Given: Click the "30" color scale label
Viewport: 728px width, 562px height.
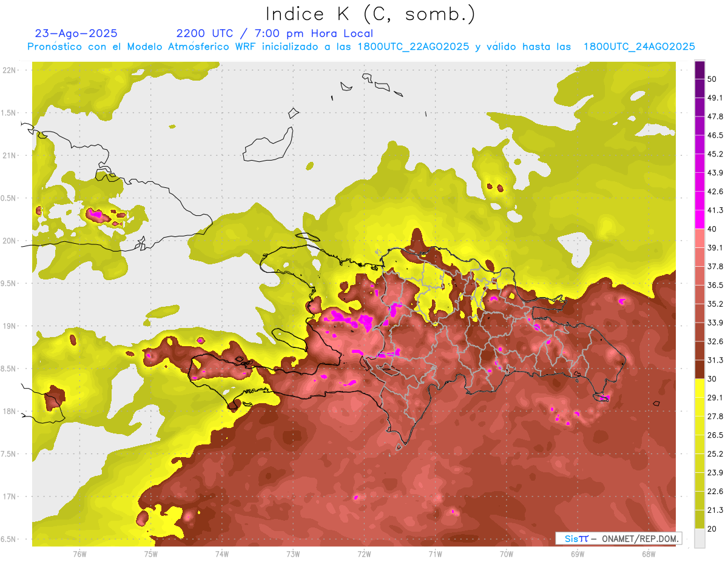Looking at the screenshot, I should (x=712, y=379).
